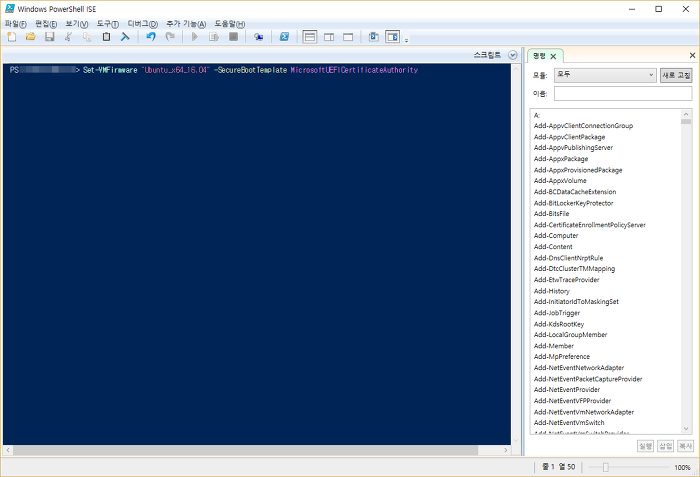Click the Save floppy disk icon
The width and height of the screenshot is (700, 477).
coord(50,37)
